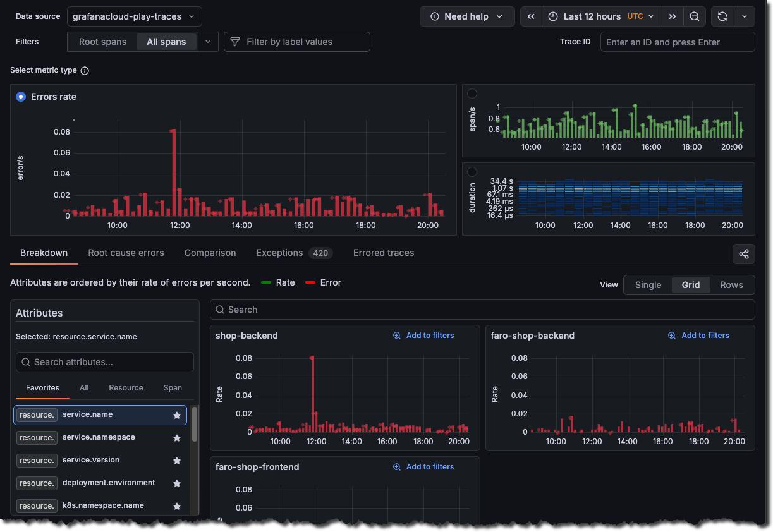The width and height of the screenshot is (773, 532).
Task: Open the Exceptions tab
Action: 279,253
